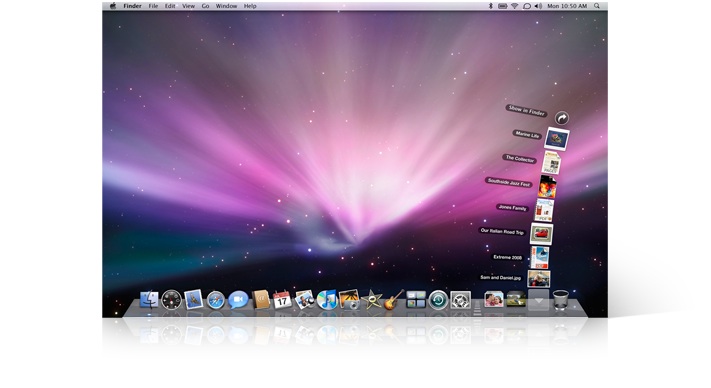
Task: Open the Finder application menu
Action: coord(132,6)
